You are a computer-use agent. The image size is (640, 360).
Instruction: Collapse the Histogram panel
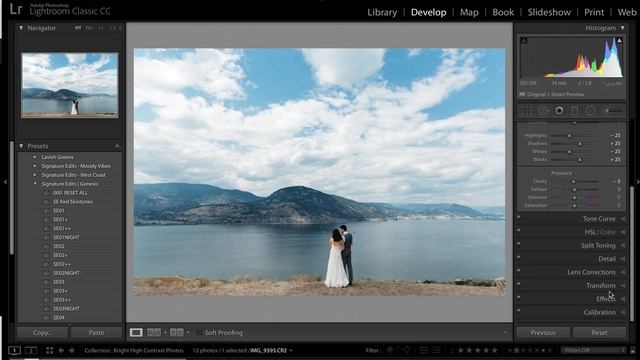[x=622, y=28]
